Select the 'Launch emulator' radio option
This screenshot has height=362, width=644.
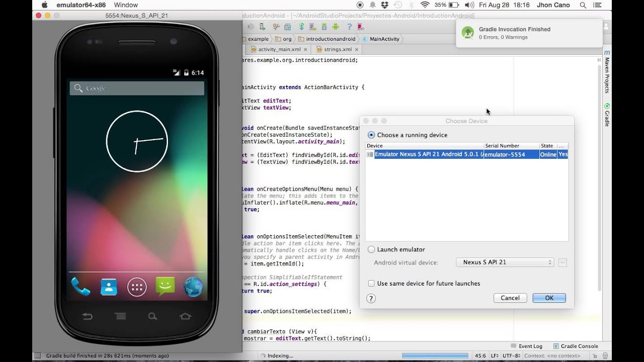371,249
